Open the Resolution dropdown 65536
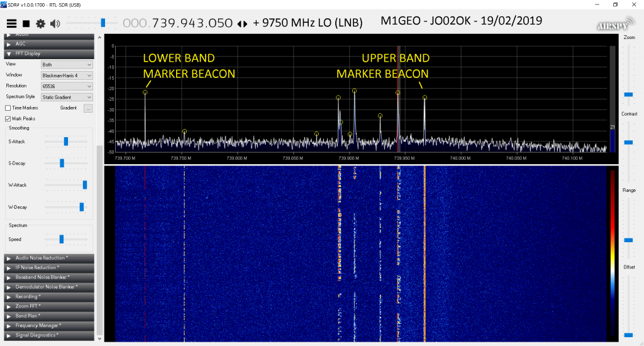The height and width of the screenshot is (346, 644). pyautogui.click(x=67, y=86)
